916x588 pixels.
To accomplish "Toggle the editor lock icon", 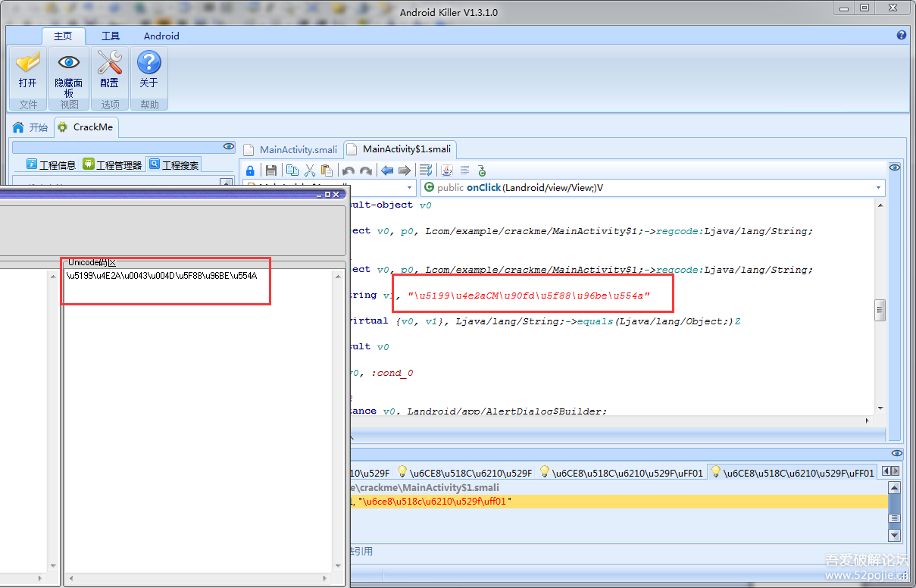I will click(251, 170).
